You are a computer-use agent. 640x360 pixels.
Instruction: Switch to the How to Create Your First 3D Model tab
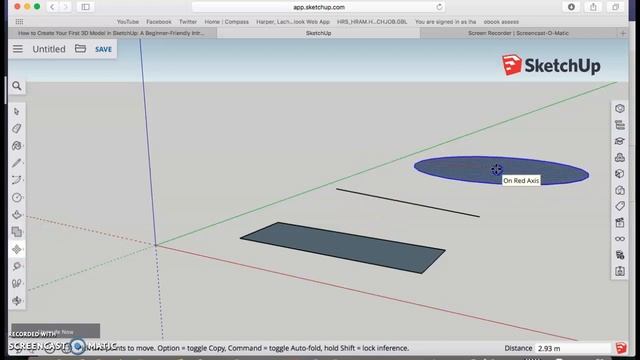point(111,33)
